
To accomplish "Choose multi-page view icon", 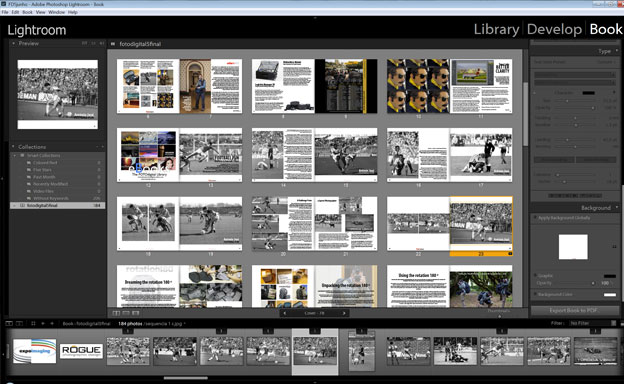I will 116,314.
